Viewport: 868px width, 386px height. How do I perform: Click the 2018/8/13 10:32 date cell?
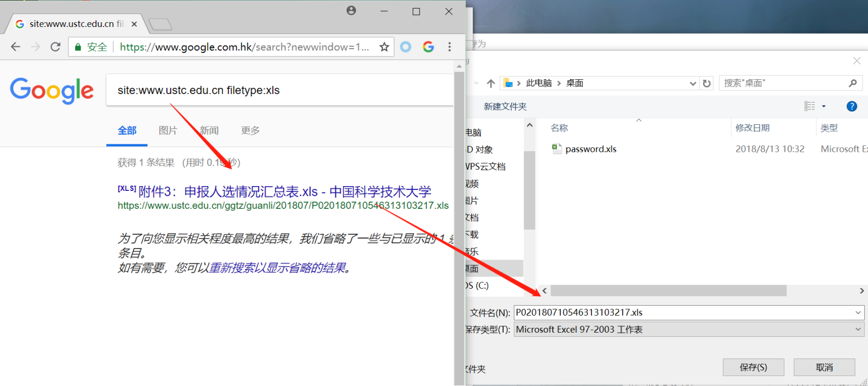(x=770, y=149)
